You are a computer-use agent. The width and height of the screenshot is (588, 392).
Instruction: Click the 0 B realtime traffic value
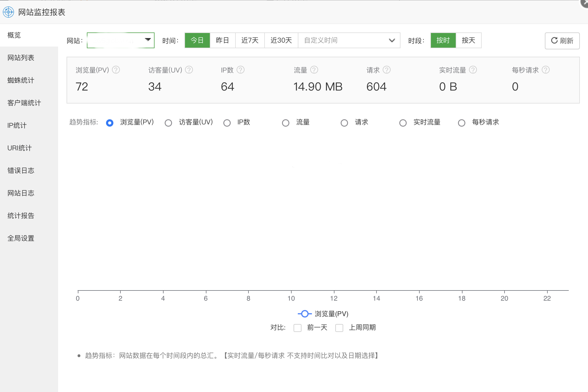pos(448,87)
